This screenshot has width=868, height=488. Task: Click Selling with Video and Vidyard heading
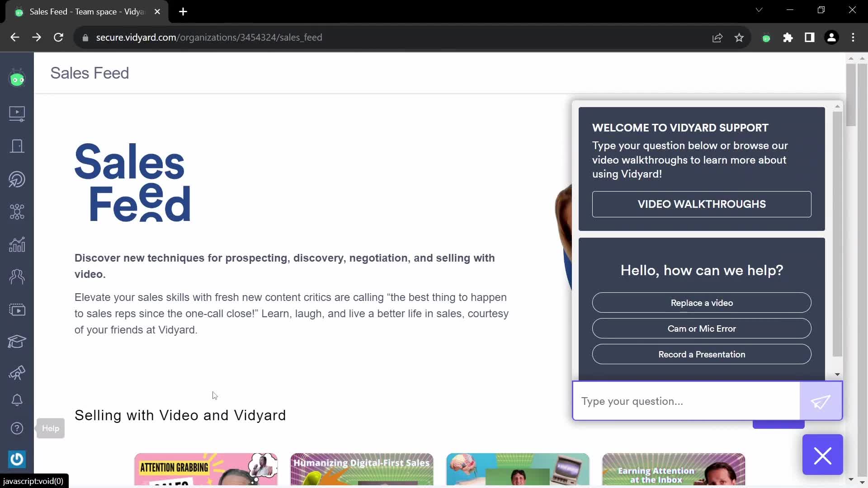180,415
